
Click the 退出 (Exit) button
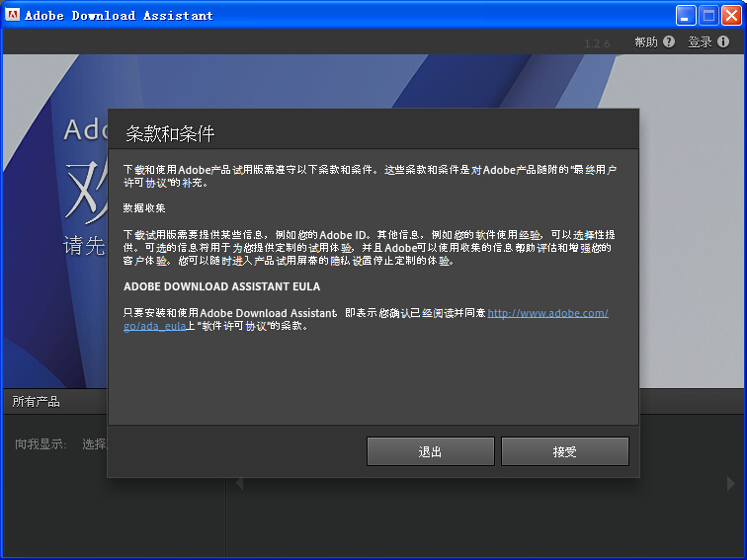tap(430, 451)
